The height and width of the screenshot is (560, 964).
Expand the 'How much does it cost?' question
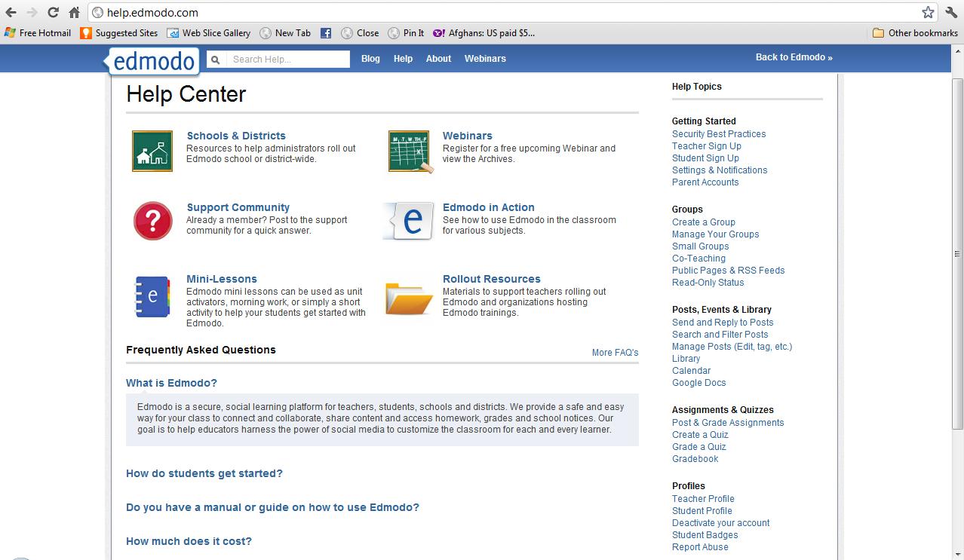pos(189,540)
